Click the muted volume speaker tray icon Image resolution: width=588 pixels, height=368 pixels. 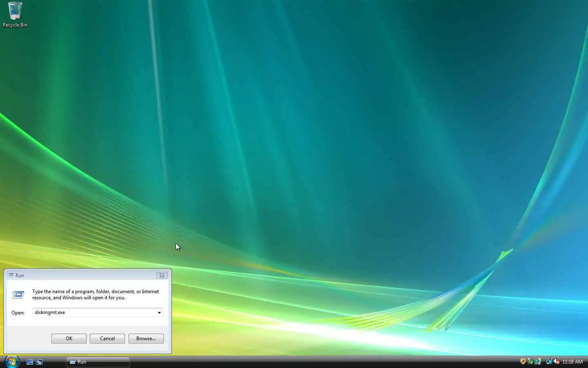coord(556,361)
